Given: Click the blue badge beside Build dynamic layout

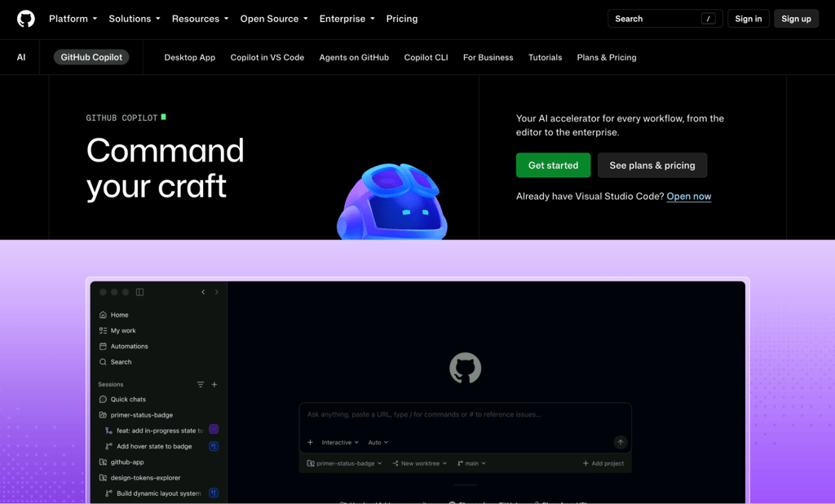Looking at the screenshot, I should pyautogui.click(x=214, y=493).
